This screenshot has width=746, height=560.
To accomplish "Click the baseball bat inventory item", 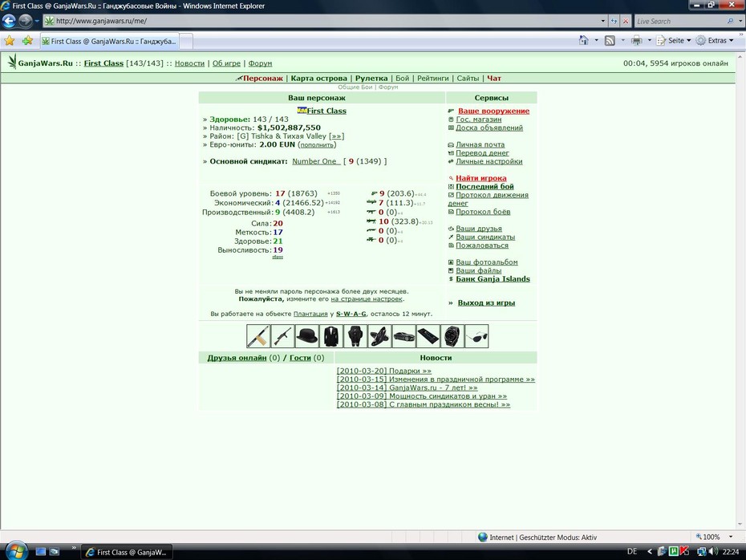I will (x=258, y=336).
